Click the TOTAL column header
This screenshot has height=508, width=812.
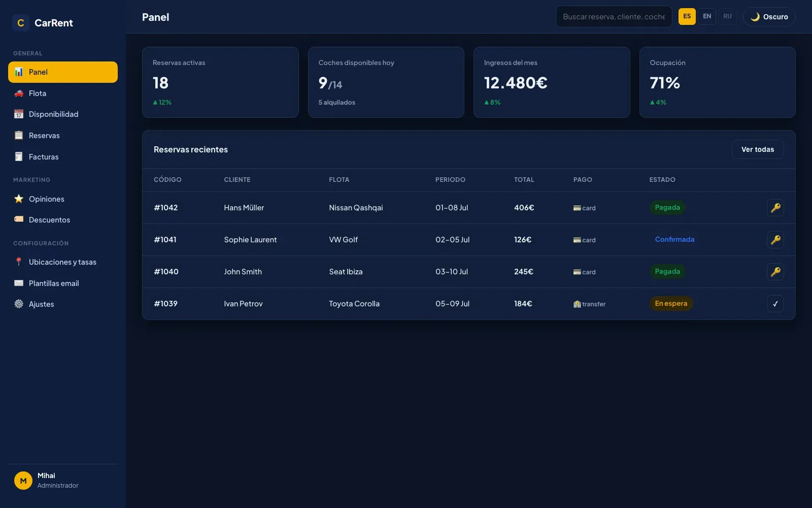coord(524,180)
